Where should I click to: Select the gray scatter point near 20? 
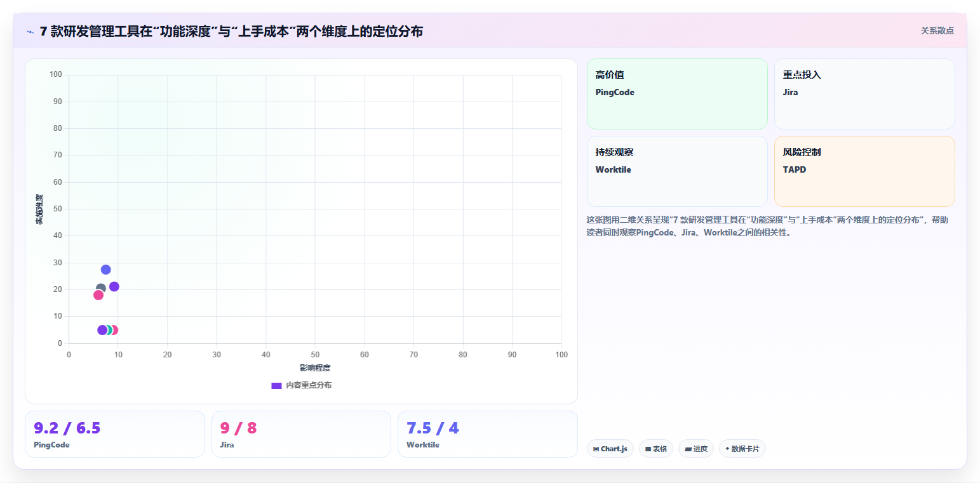(100, 288)
